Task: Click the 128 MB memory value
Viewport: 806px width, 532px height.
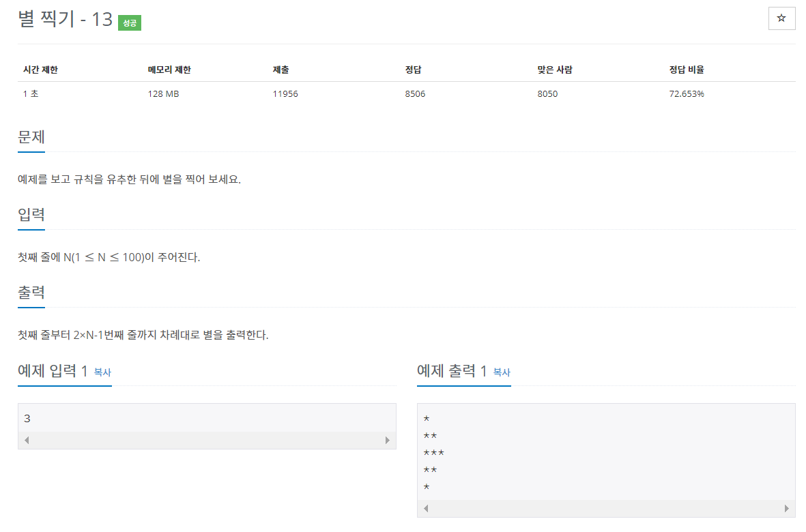Action: pyautogui.click(x=164, y=94)
